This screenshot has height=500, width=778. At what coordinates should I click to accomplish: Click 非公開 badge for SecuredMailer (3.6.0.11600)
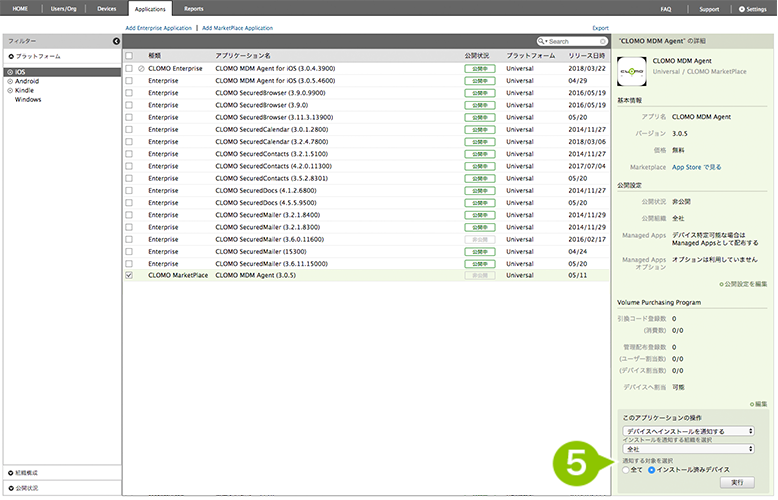[x=480, y=240]
